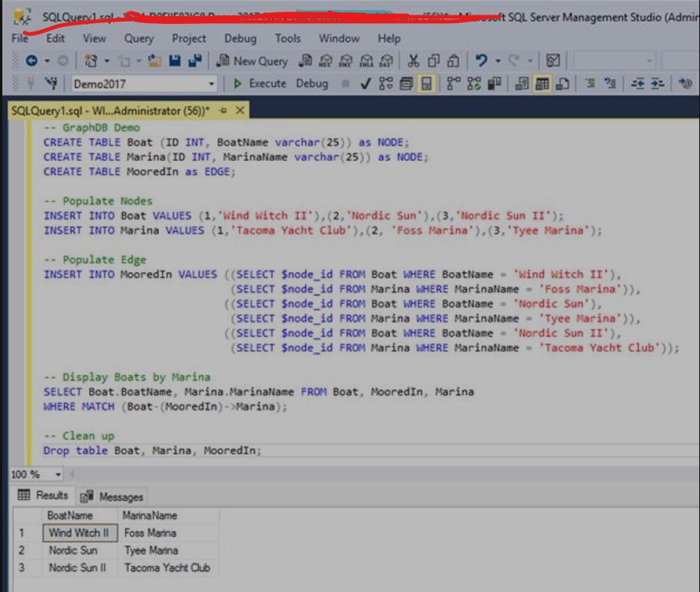
Task: Click the Paste clipboard icon
Action: point(454,60)
